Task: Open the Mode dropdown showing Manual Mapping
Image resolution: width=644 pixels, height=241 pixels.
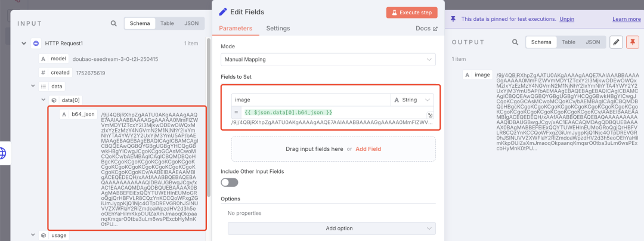Action: [328, 60]
